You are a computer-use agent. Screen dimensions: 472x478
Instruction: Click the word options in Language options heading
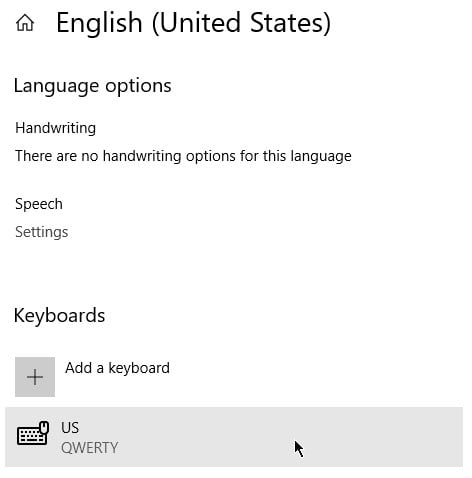tap(138, 87)
